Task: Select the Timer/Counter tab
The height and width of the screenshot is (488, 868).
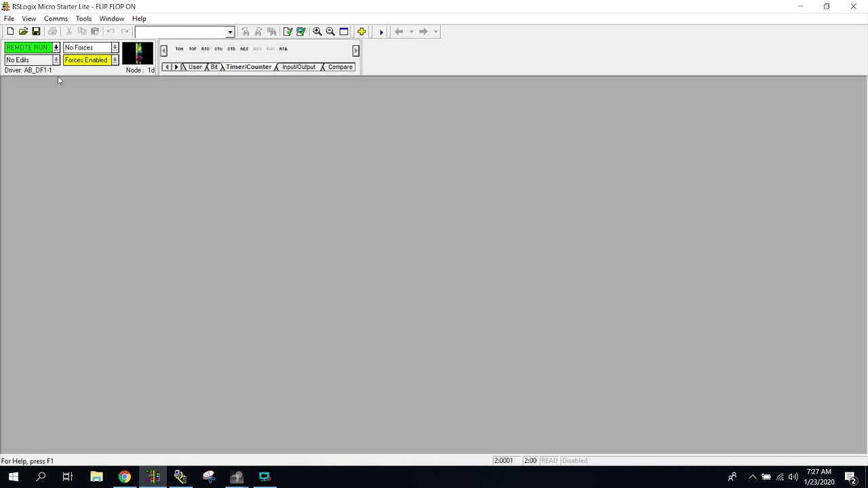Action: (249, 67)
